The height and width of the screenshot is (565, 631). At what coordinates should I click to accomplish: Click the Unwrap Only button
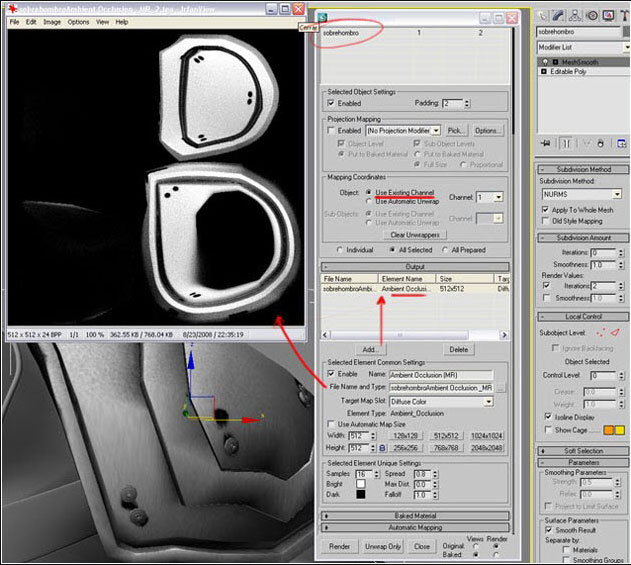tap(381, 547)
